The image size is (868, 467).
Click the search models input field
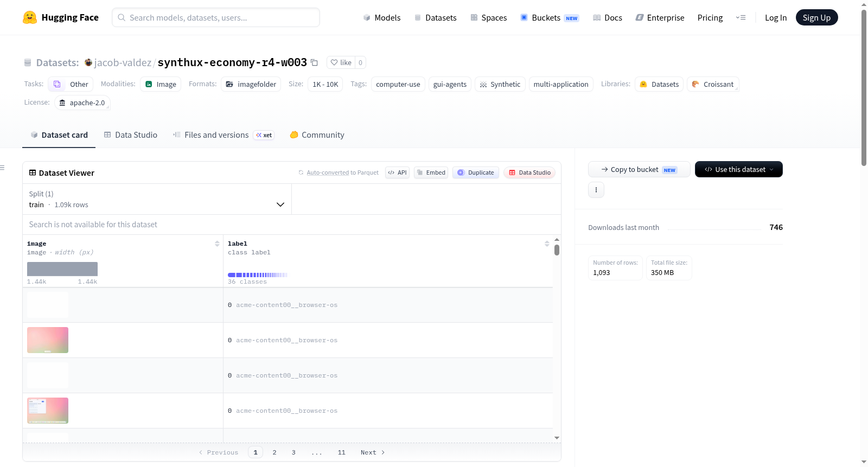(216, 17)
